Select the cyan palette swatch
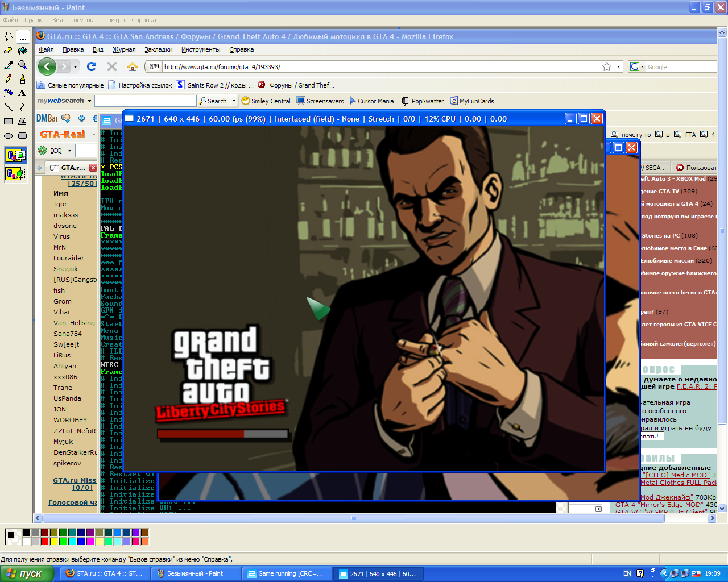This screenshot has width=728, height=582. (x=72, y=541)
